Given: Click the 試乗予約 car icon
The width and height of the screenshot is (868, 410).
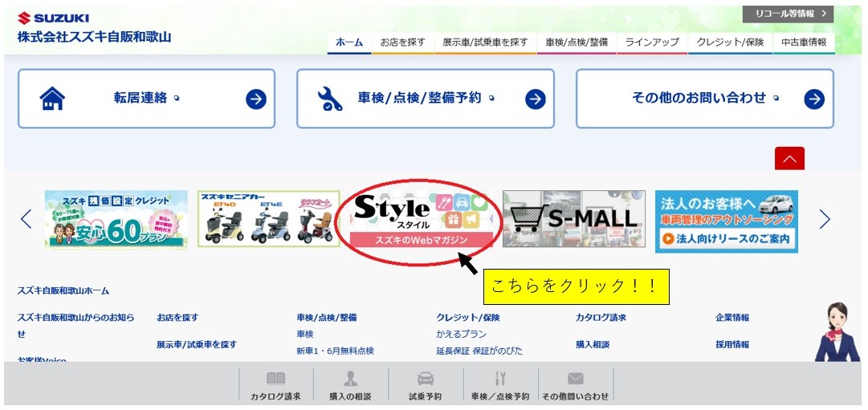Looking at the screenshot, I should coord(426,379).
